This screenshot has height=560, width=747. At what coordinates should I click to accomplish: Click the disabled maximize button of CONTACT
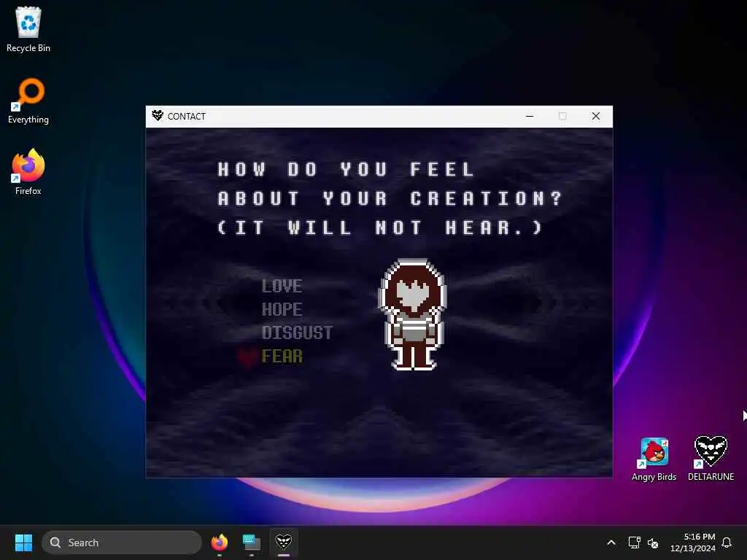562,116
